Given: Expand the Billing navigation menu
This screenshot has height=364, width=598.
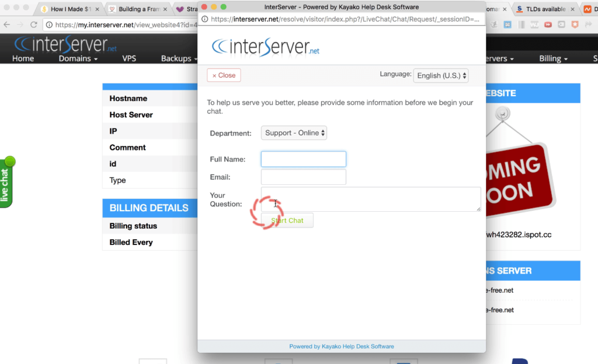Looking at the screenshot, I should [553, 58].
